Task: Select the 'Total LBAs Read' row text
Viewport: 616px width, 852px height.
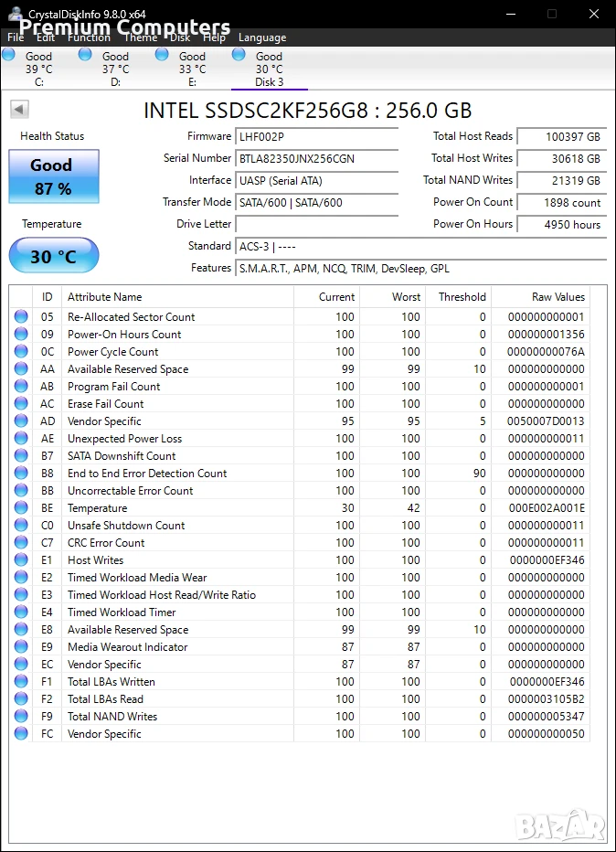Action: tap(105, 698)
